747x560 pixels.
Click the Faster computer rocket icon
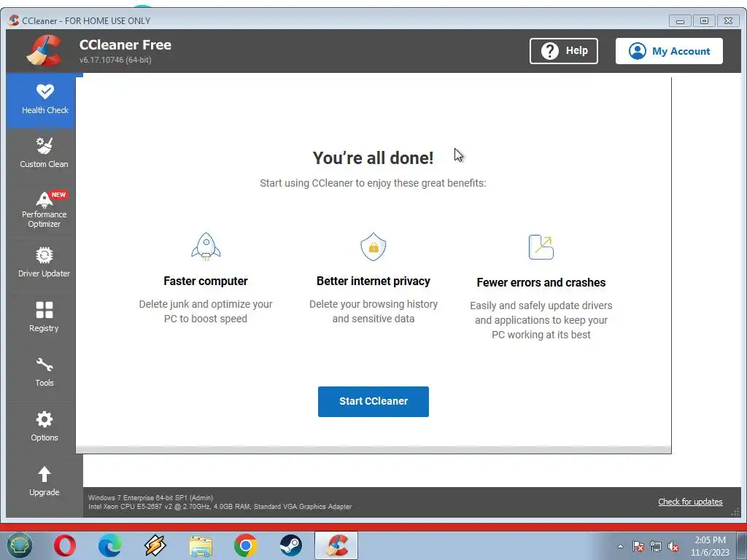point(206,246)
